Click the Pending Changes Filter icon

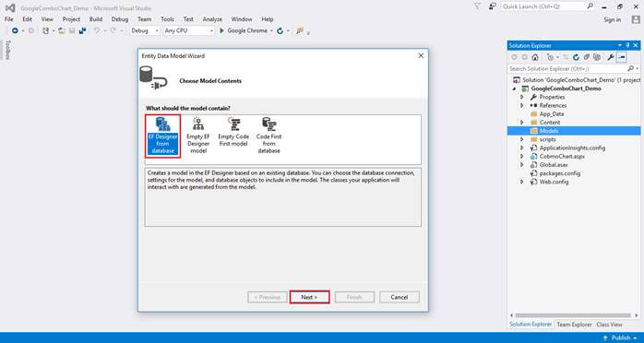click(551, 57)
